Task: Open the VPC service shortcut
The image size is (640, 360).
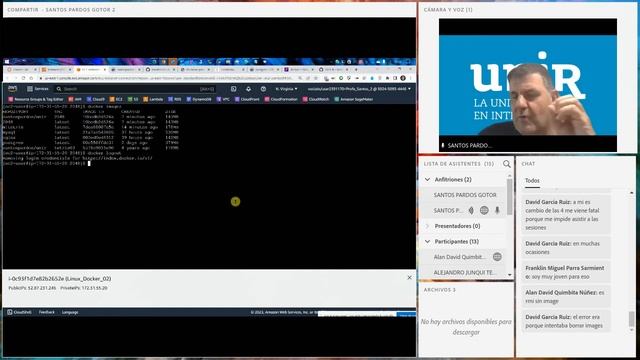Action: click(223, 99)
